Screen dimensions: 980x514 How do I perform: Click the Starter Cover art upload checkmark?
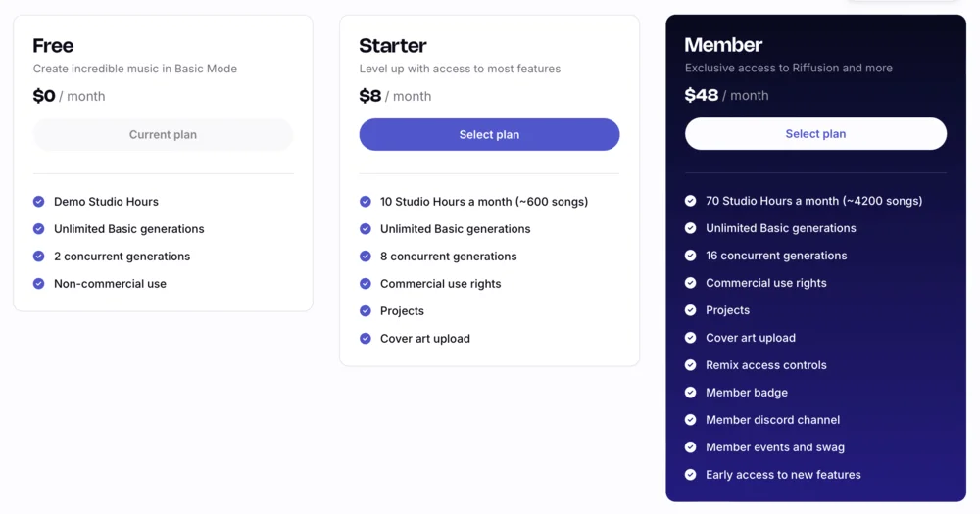[x=366, y=339]
